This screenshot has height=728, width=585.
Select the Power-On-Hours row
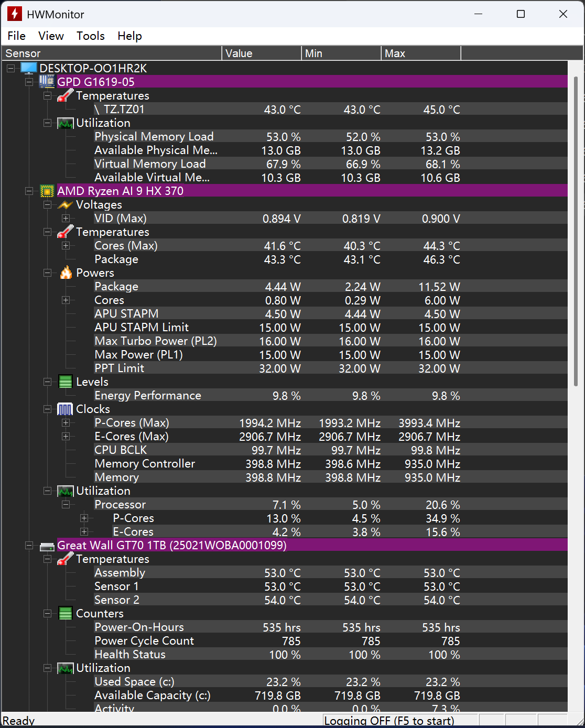(x=330, y=627)
